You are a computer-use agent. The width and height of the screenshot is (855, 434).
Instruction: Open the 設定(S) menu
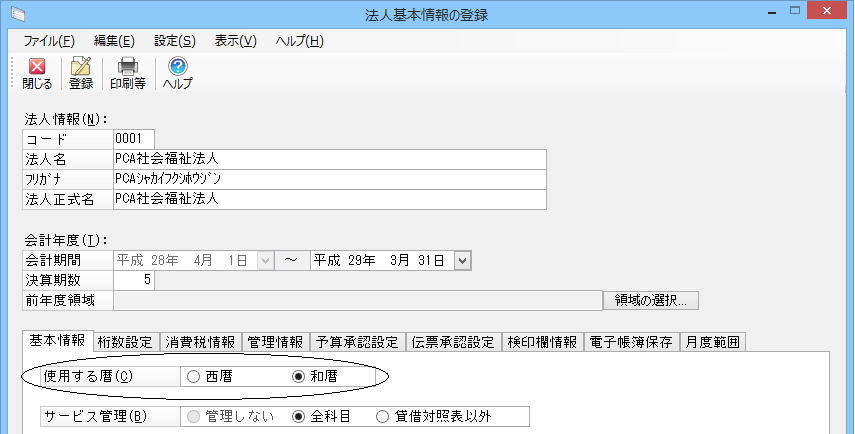(175, 41)
